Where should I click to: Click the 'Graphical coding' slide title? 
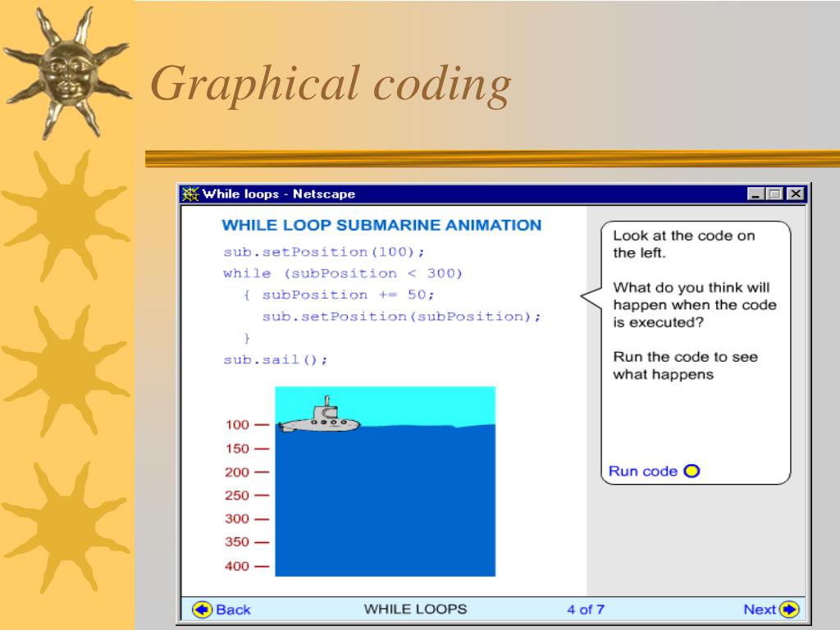[331, 84]
